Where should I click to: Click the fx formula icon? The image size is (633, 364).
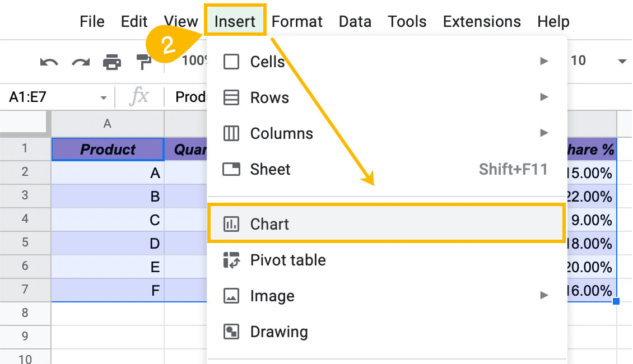pos(138,96)
